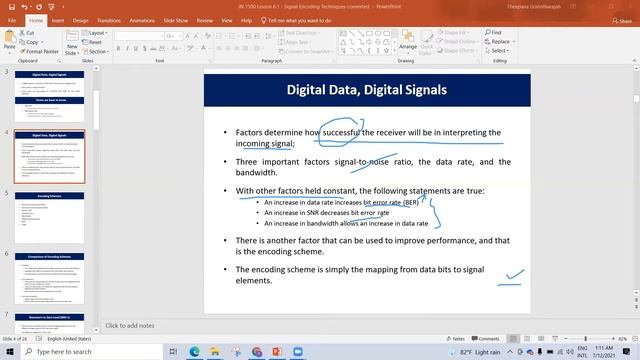Start Slide Show from status bar
The image size is (640, 360).
pos(555,339)
